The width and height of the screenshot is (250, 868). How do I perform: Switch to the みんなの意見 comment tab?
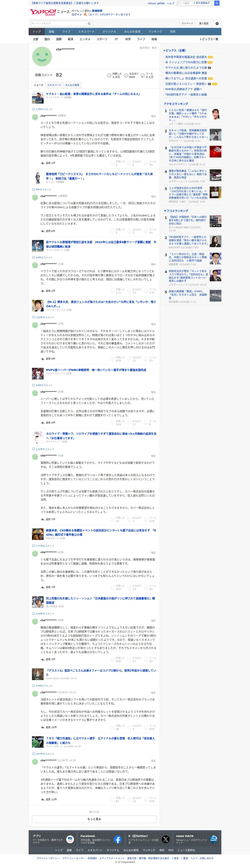tap(72, 85)
